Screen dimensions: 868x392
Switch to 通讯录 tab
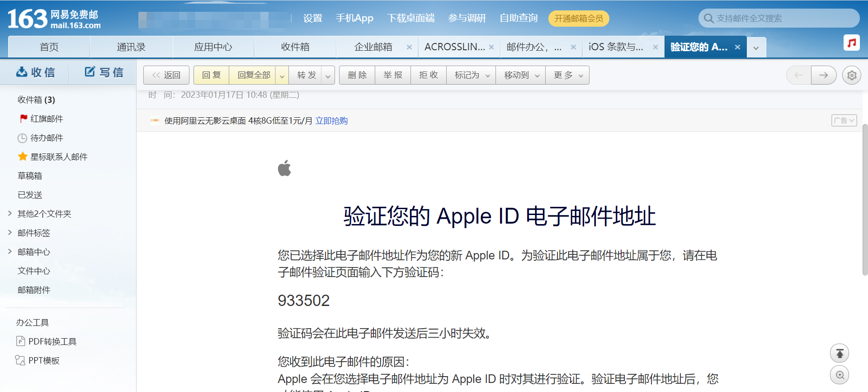(x=131, y=47)
